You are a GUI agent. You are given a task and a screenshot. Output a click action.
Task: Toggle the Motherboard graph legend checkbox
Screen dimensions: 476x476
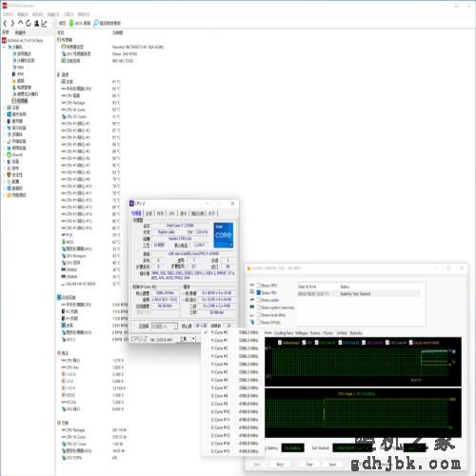[280, 343]
